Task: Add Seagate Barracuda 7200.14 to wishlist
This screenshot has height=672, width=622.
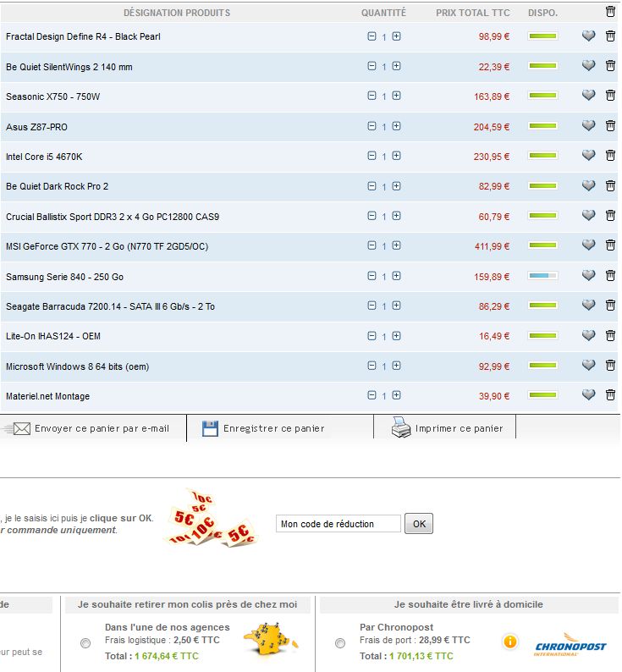Action: pyautogui.click(x=588, y=305)
